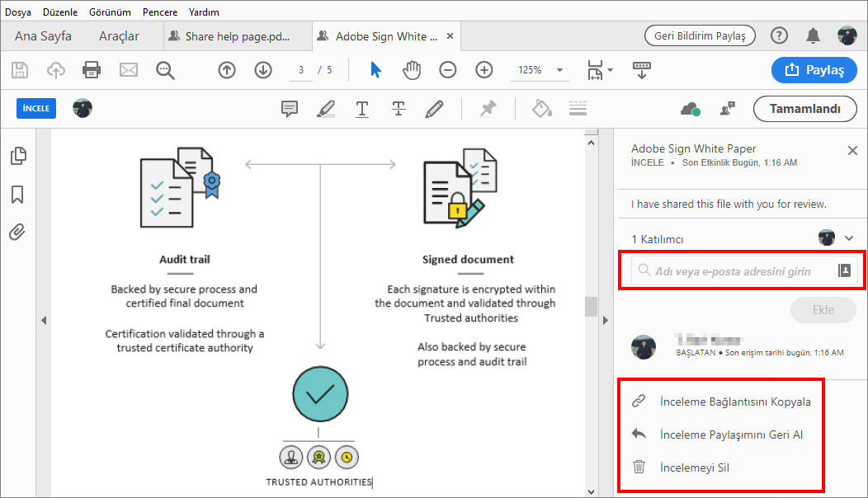
Task: Print the document with printer icon
Action: 92,70
